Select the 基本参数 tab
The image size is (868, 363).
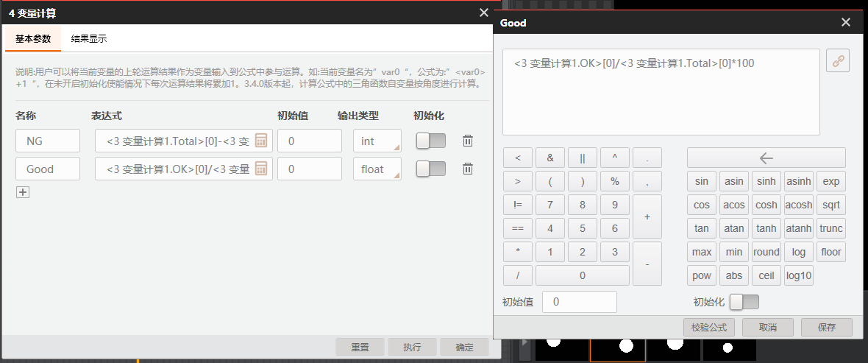click(33, 38)
